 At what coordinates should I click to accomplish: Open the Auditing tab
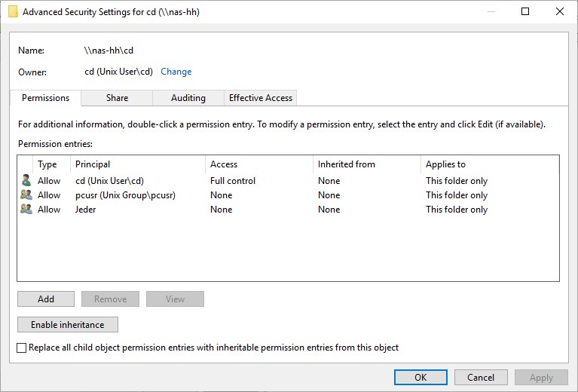[188, 98]
